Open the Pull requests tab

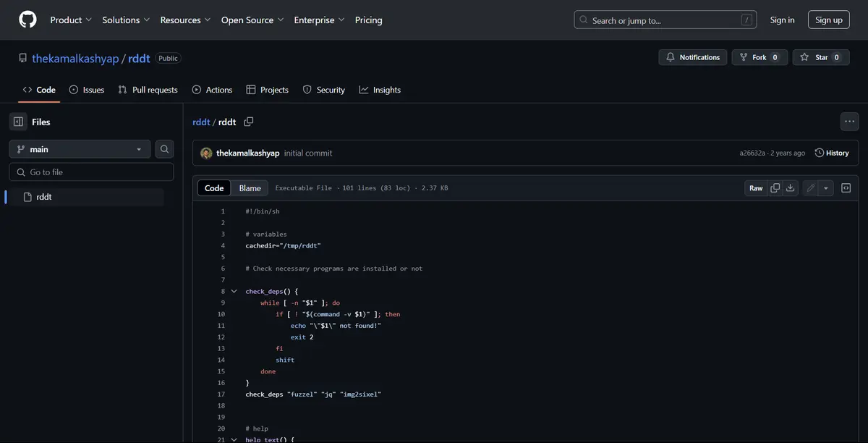(x=148, y=90)
